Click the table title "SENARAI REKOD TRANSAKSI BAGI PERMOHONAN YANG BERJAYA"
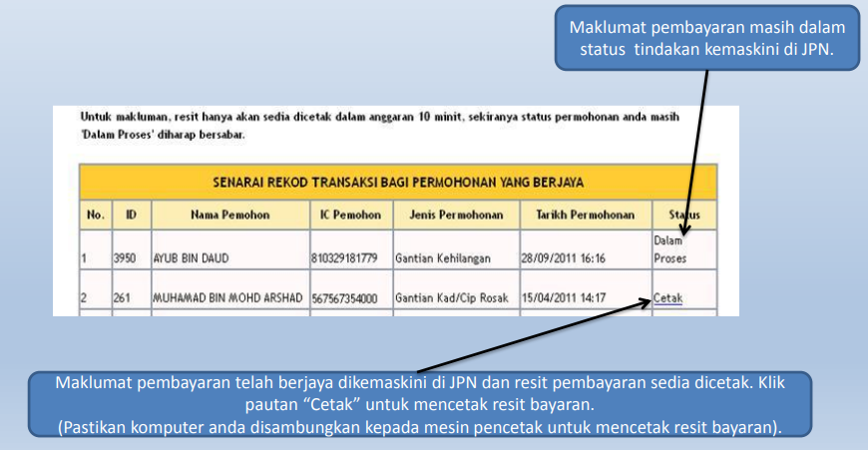The height and width of the screenshot is (450, 868). [x=398, y=183]
